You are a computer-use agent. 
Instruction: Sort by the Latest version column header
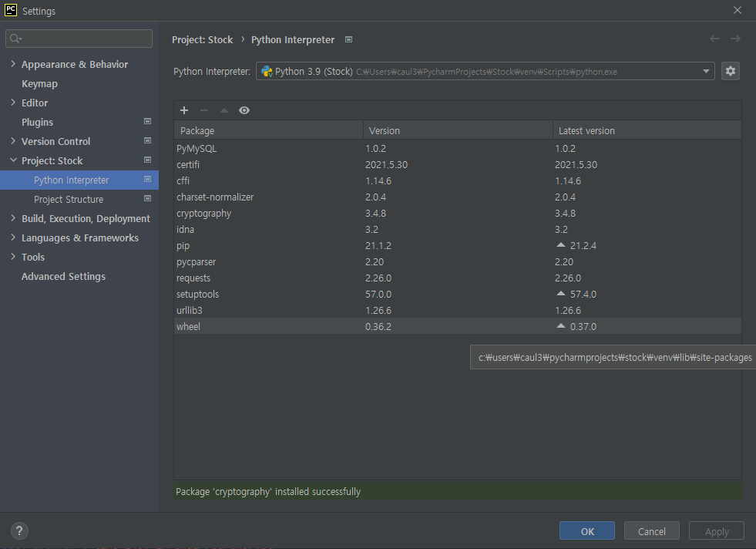[647, 130]
